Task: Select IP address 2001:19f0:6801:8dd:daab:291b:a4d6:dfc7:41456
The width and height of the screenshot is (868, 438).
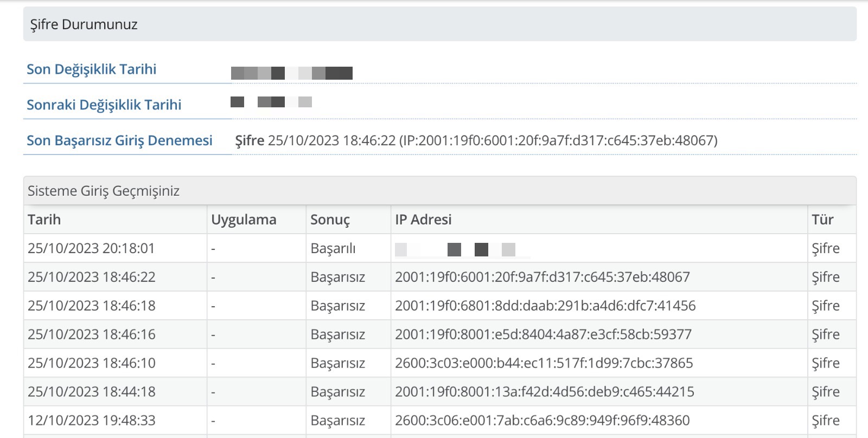Action: point(545,306)
